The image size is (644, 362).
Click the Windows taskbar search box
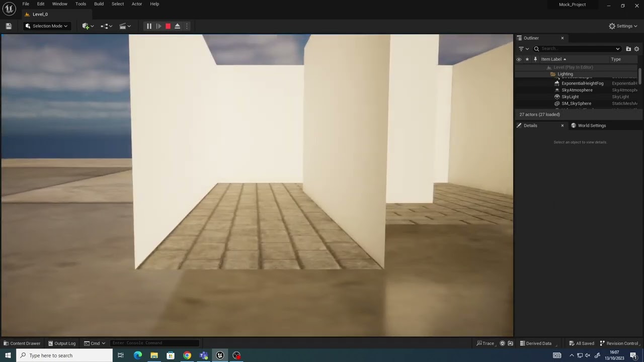(64, 355)
